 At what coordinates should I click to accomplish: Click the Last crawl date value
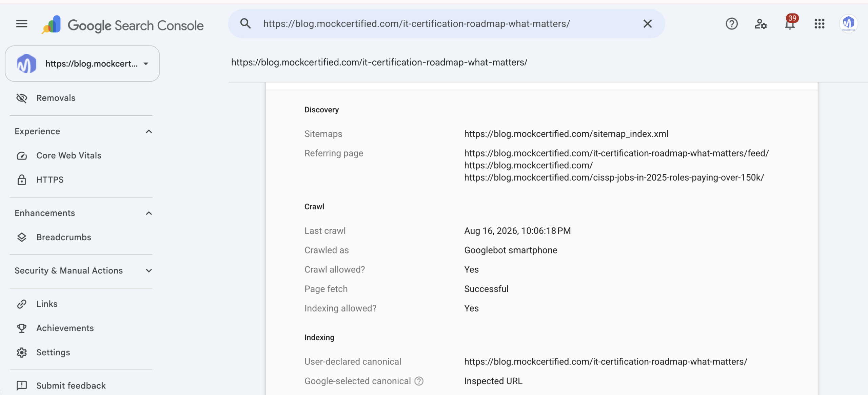pos(517,231)
